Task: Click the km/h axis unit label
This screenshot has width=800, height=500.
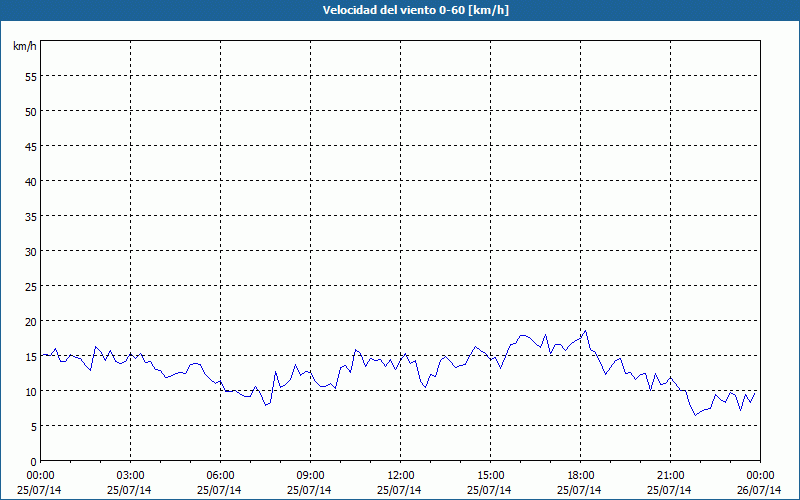Action: pyautogui.click(x=24, y=46)
